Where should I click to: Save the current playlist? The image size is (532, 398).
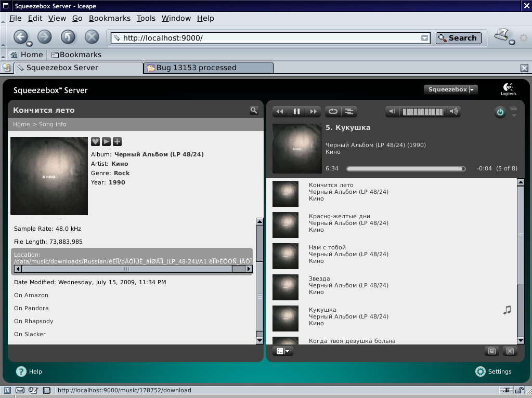coord(491,351)
